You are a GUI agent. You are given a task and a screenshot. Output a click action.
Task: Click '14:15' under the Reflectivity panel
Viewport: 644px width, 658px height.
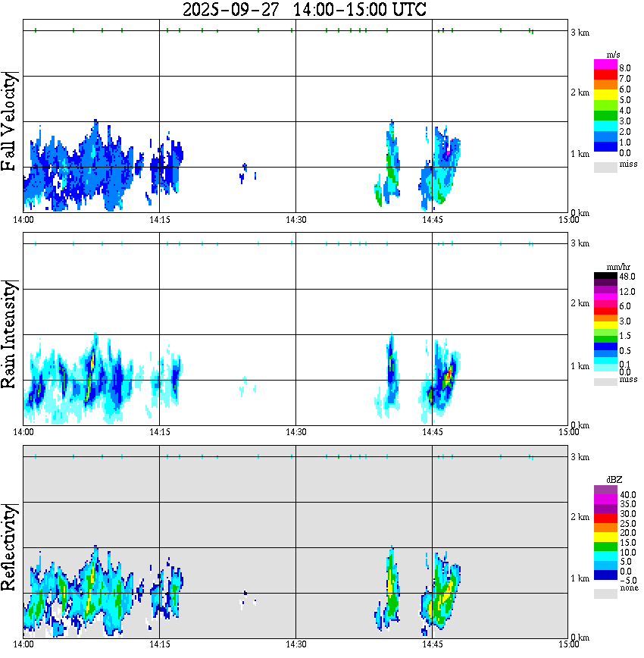(x=160, y=644)
